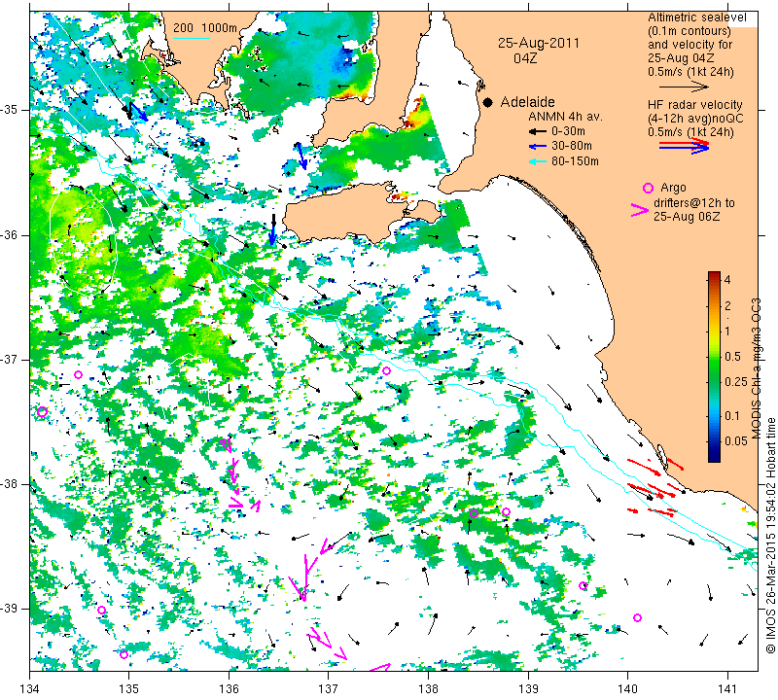
Task: Click the 30-80m depth label
Action: [572, 146]
